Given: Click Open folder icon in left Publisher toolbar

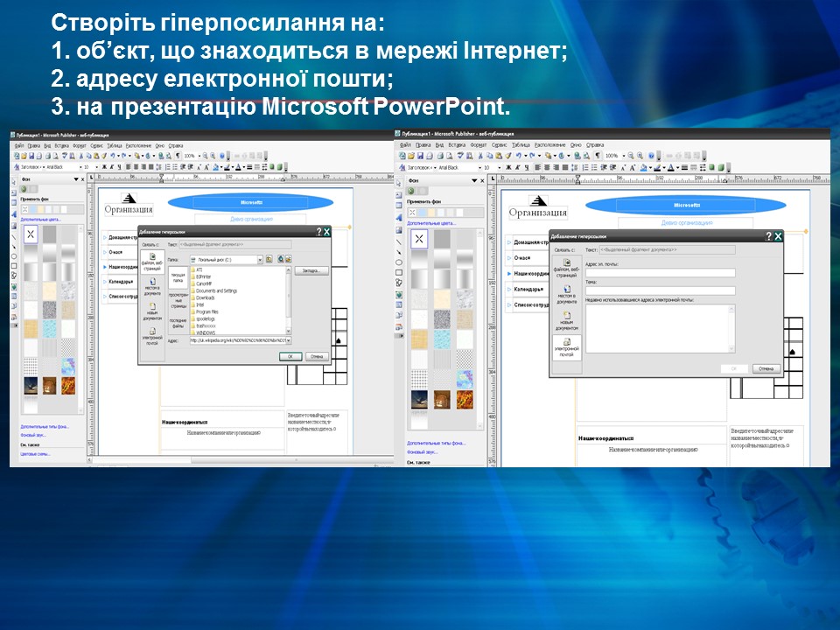Looking at the screenshot, I should point(24,156).
